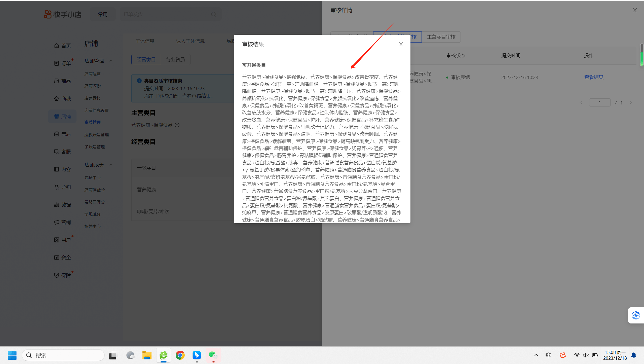Close the 审核详情 side panel
The height and width of the screenshot is (364, 644).
[635, 10]
